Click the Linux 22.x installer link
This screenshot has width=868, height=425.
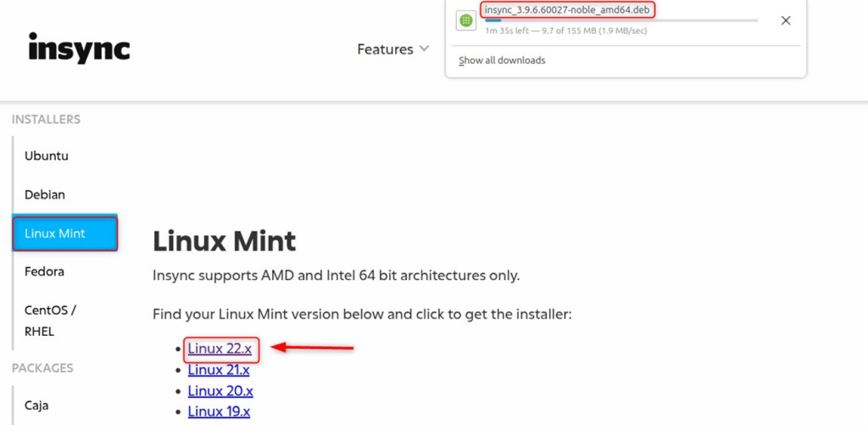pyautogui.click(x=220, y=348)
